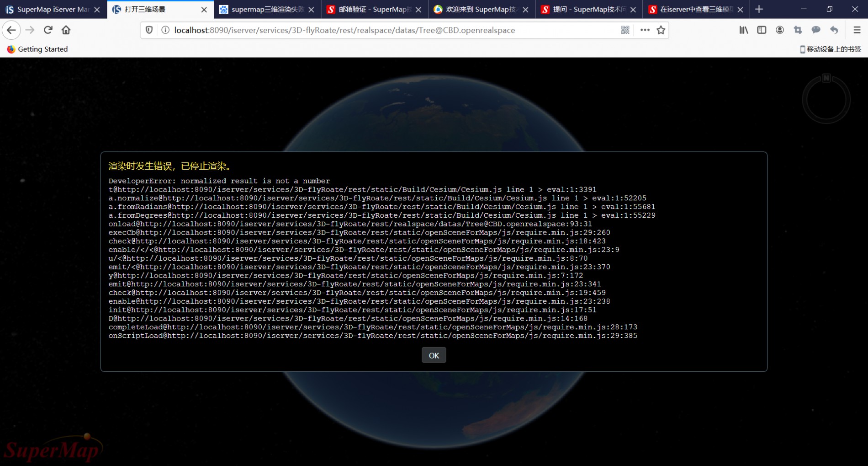Open a new browser tab

click(759, 9)
